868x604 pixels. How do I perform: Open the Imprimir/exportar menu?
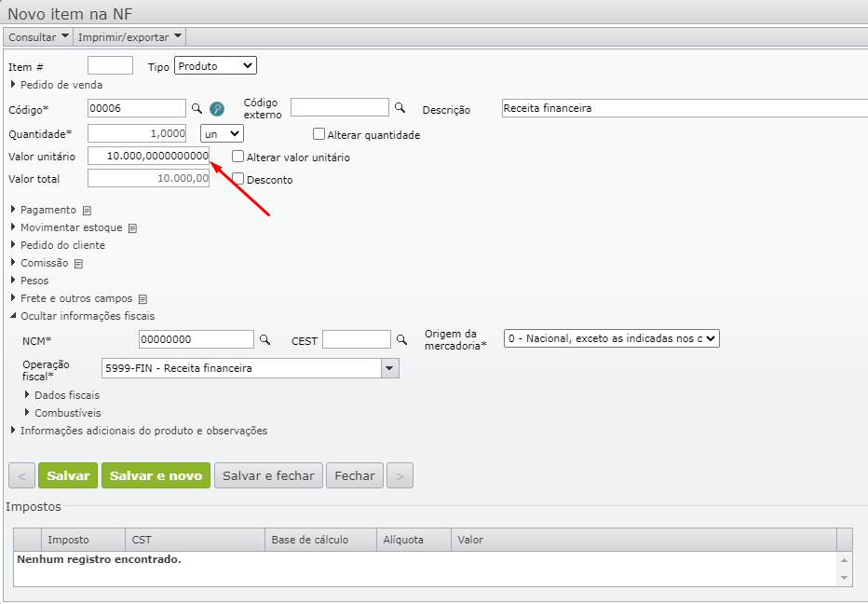[129, 37]
